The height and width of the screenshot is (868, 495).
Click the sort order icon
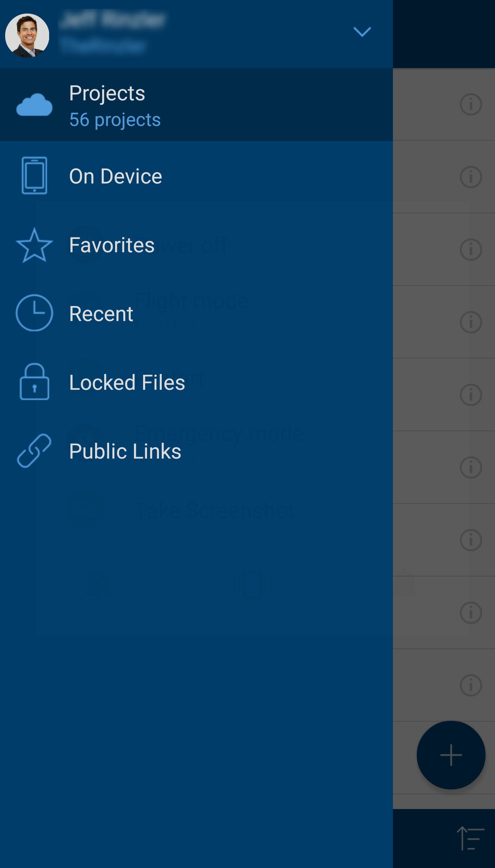pos(470,838)
